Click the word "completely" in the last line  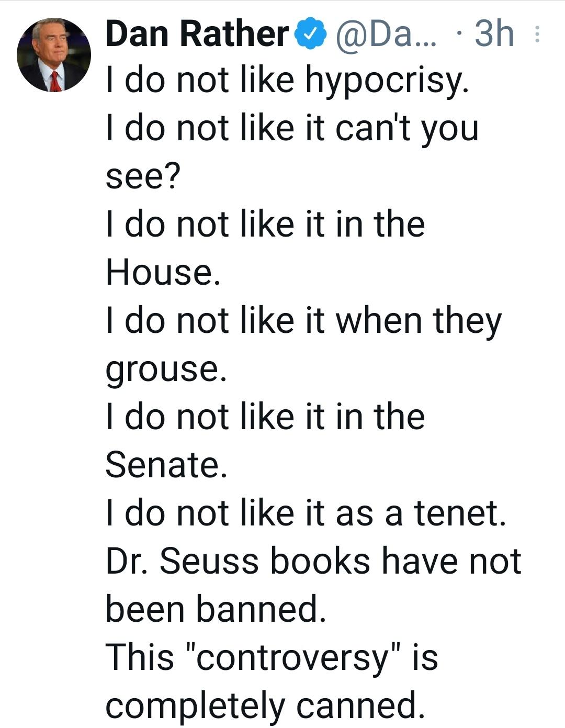point(196,705)
